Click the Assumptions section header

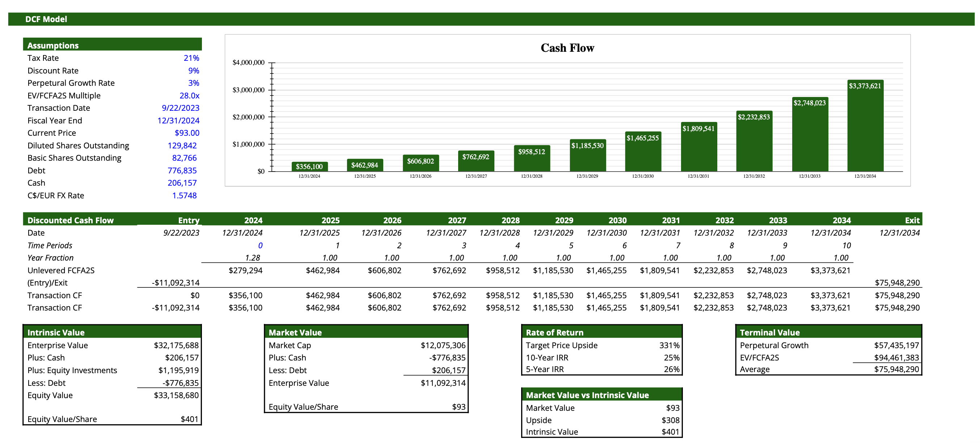[x=53, y=45]
